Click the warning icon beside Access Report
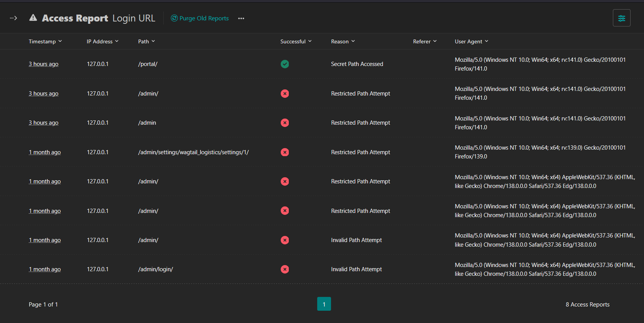The width and height of the screenshot is (644, 323). (x=33, y=18)
